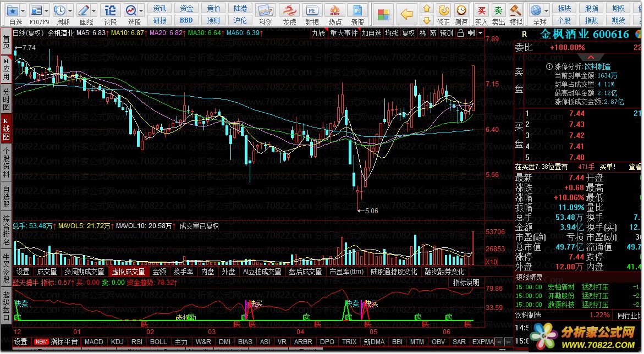
Task: Click the 加自选 add to watchlist button
Action: click(x=371, y=33)
